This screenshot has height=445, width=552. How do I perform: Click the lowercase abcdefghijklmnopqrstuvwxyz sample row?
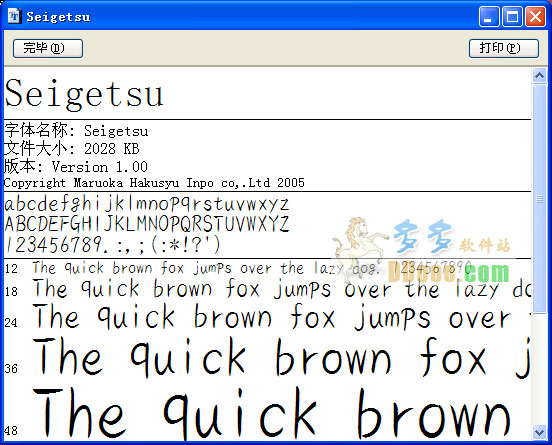pos(146,204)
